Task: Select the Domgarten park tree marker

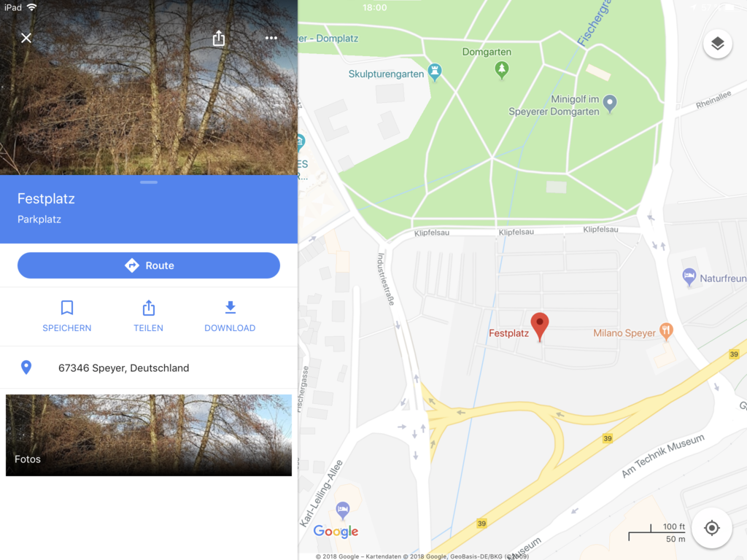Action: [x=501, y=70]
